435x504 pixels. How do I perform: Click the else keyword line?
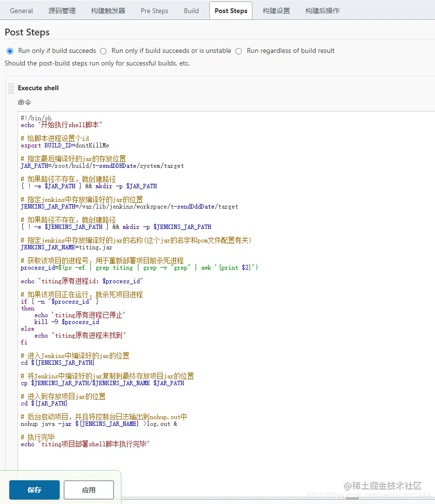tap(27, 329)
